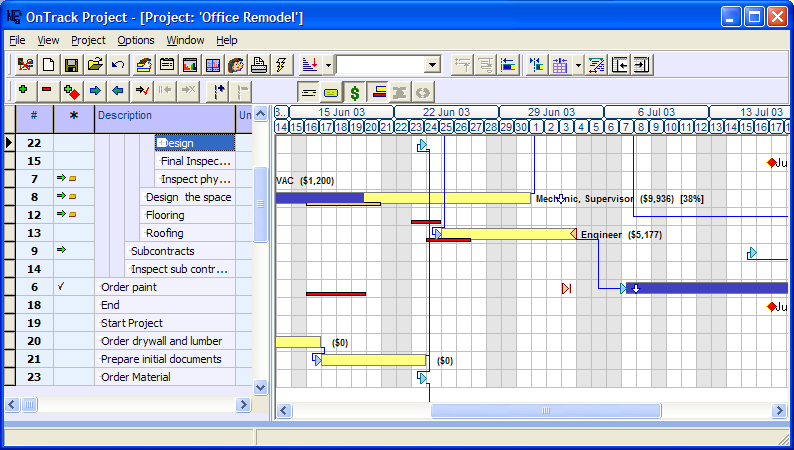Image resolution: width=794 pixels, height=450 pixels.
Task: Toggle the dashed lines display button
Action: click(x=308, y=92)
